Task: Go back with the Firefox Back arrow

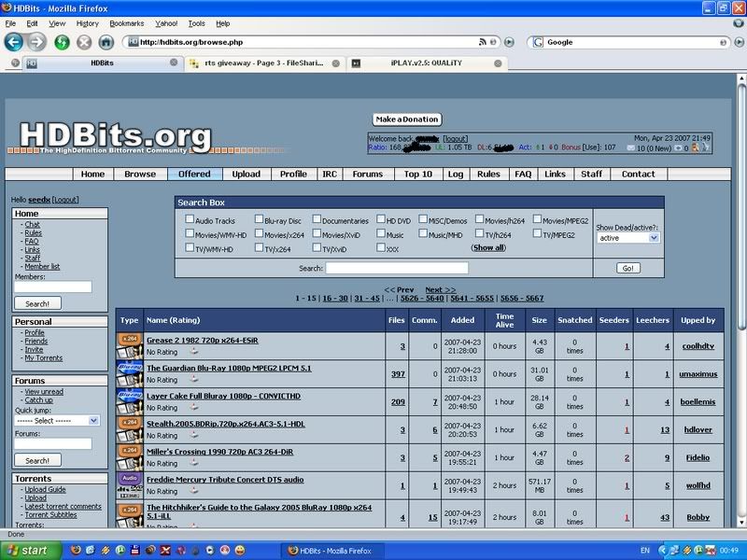Action: tap(13, 42)
